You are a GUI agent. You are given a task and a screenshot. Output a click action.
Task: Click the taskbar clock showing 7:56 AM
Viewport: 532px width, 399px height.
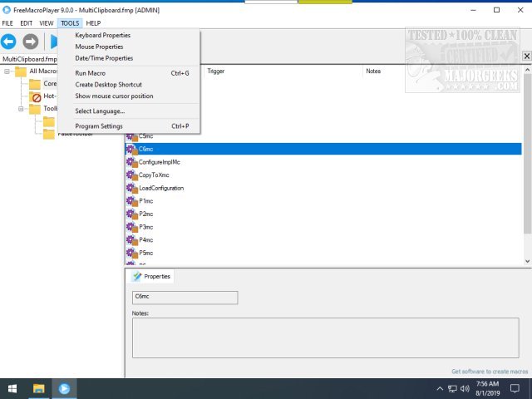click(488, 388)
